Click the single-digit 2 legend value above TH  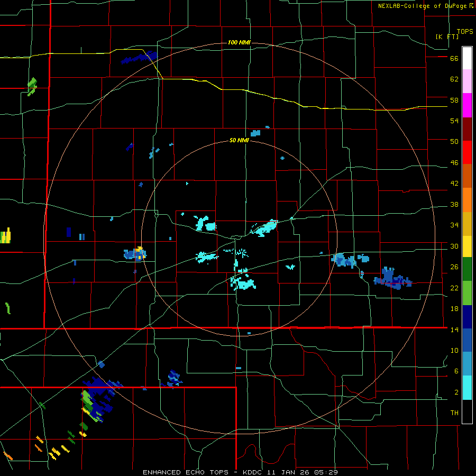(x=456, y=392)
